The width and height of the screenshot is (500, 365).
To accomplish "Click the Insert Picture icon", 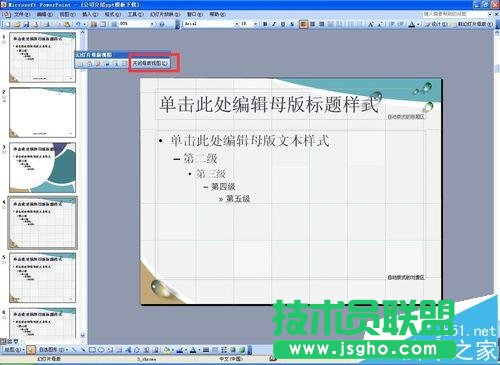I will point(155,350).
